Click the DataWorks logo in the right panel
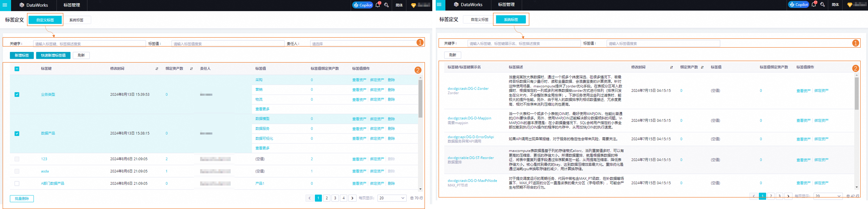 coord(468,5)
